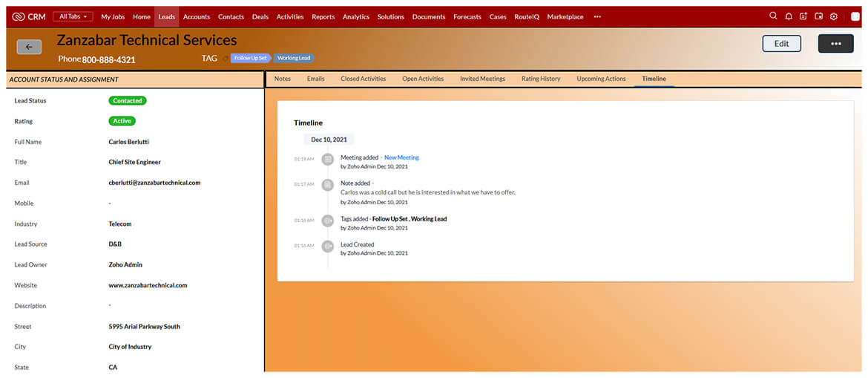Click the Industry value Telecom
This screenshot has width=868, height=378.
pos(120,224)
